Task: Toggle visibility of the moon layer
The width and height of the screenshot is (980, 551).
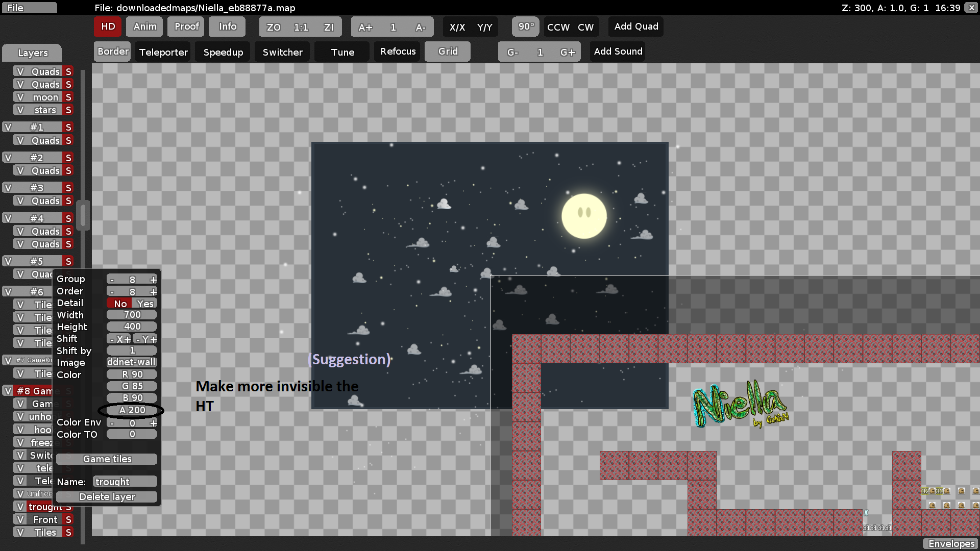Action: click(19, 97)
